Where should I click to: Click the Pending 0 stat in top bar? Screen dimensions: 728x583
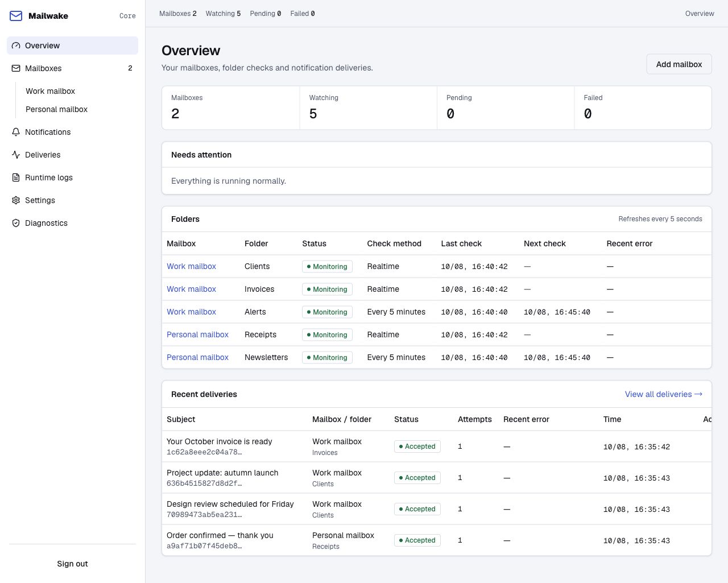(x=266, y=14)
